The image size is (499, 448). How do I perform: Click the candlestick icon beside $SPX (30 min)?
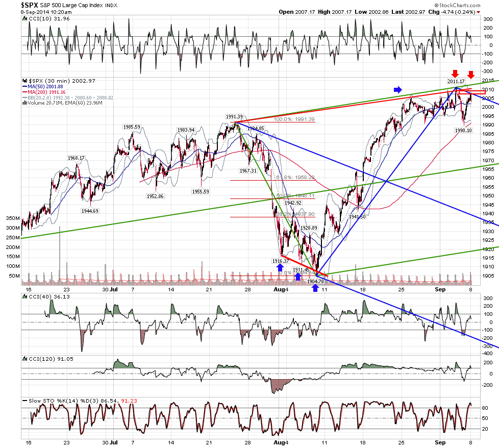pyautogui.click(x=25, y=81)
